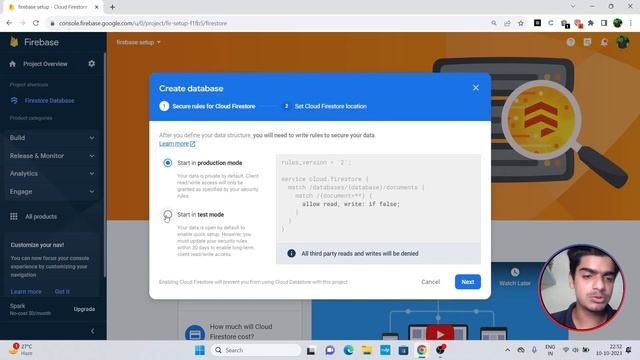Close the Create database dialog with X
Image resolution: width=640 pixels, height=360 pixels.
click(476, 88)
